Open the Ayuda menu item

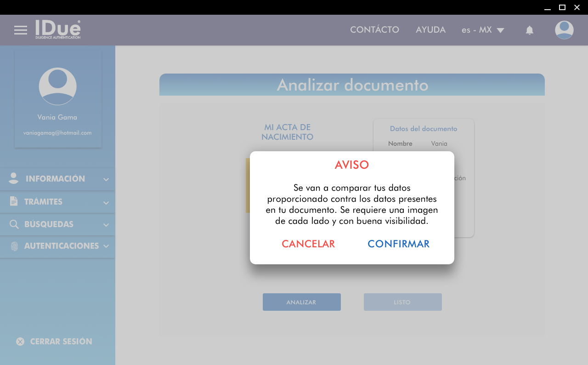(x=430, y=30)
